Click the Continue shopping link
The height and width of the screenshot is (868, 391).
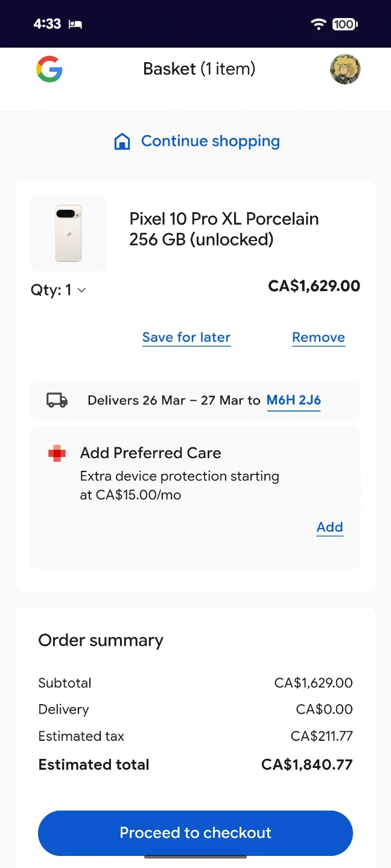coord(210,141)
